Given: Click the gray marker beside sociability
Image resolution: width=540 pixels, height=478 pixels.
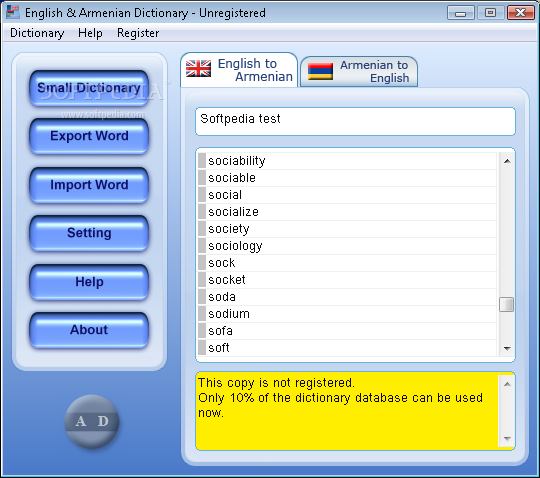Looking at the screenshot, I should click(202, 161).
